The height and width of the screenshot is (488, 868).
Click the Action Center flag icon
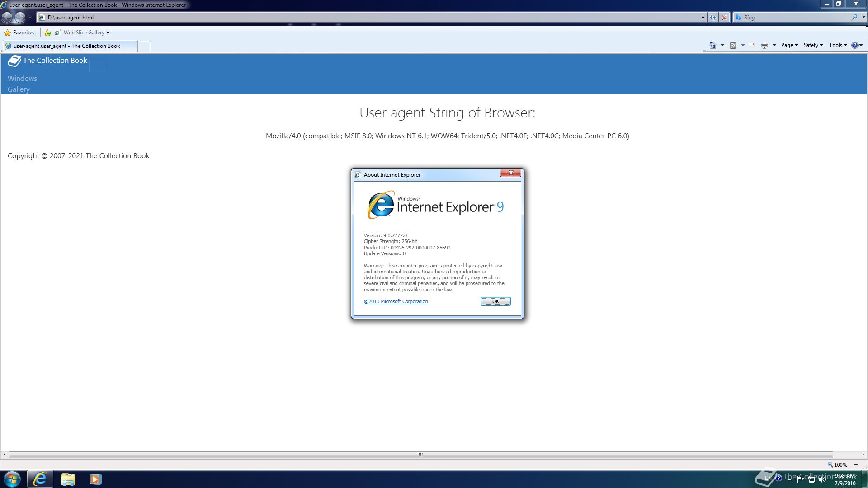[801, 479]
